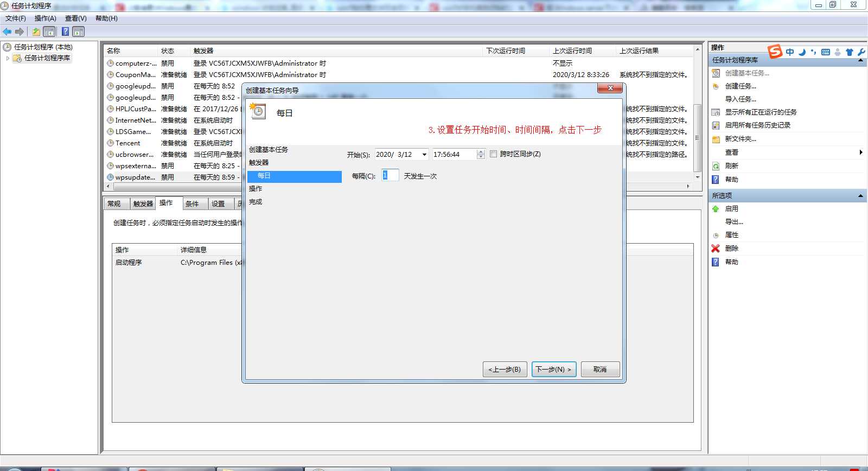This screenshot has height=471, width=868.
Task: Click the start time field 17:56:44
Action: coord(455,155)
